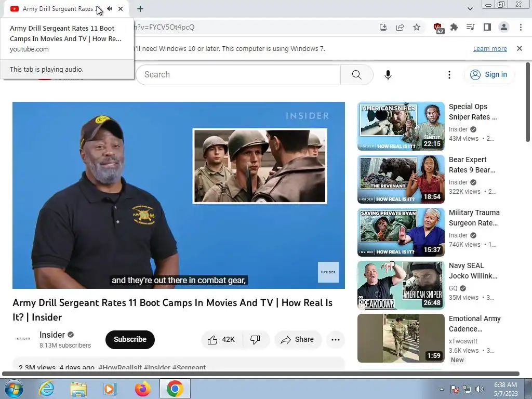Open the tab search chevron
Image resolution: width=532 pixels, height=399 pixels.
click(470, 9)
